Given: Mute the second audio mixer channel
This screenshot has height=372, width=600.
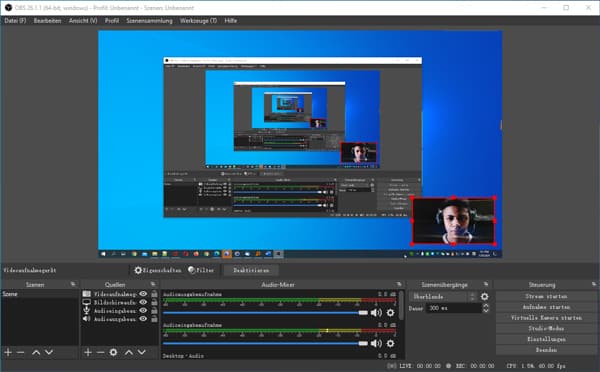Looking at the screenshot, I should coord(376,343).
